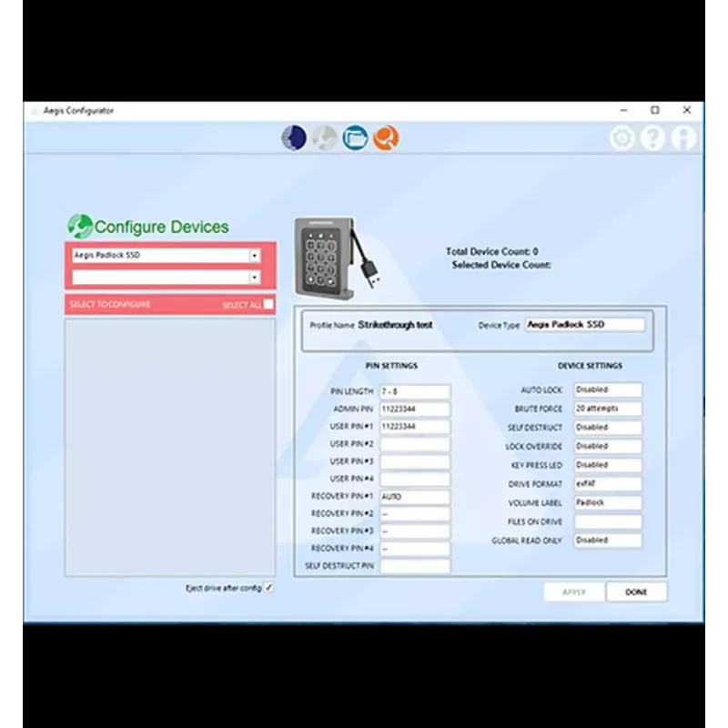728x728 pixels.
Task: Click the Apply button
Action: 574,592
